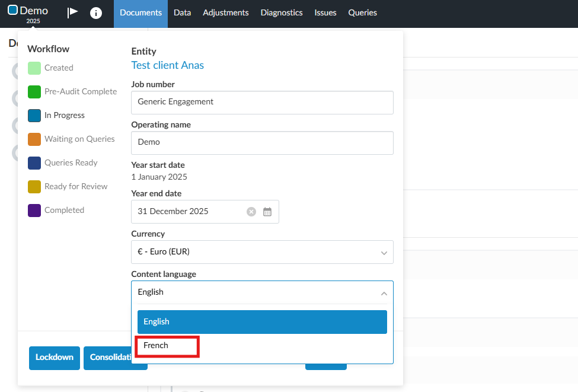This screenshot has height=392, width=578.
Task: Expand the Currency dropdown
Action: (262, 252)
